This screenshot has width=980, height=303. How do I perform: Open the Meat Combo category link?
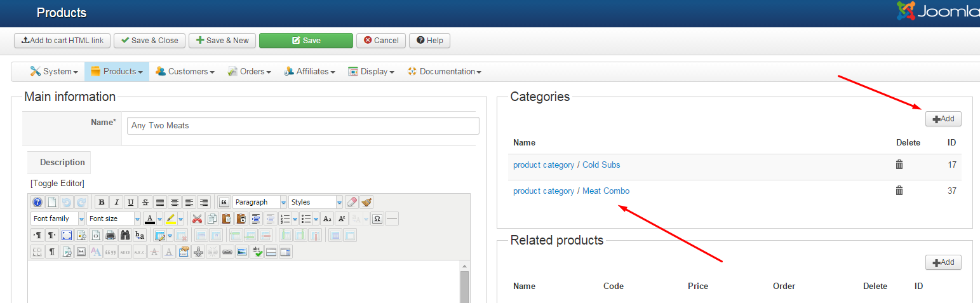(x=571, y=191)
